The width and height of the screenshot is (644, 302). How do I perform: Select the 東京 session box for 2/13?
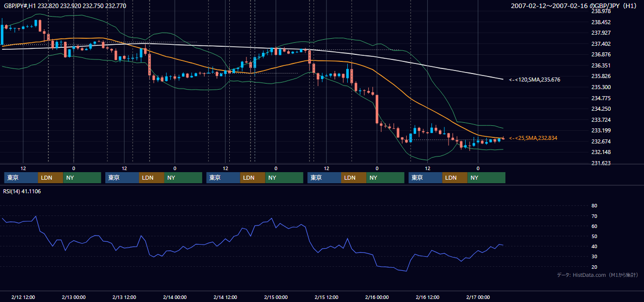click(x=122, y=178)
